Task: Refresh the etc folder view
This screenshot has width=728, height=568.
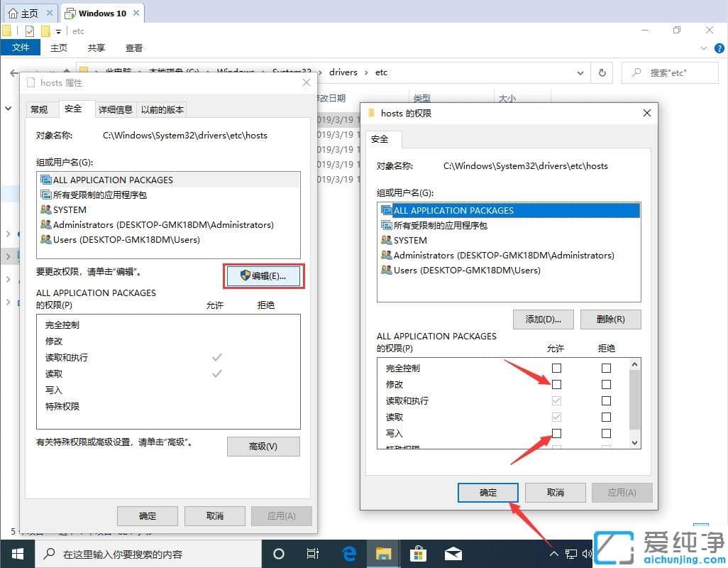Action: (602, 72)
